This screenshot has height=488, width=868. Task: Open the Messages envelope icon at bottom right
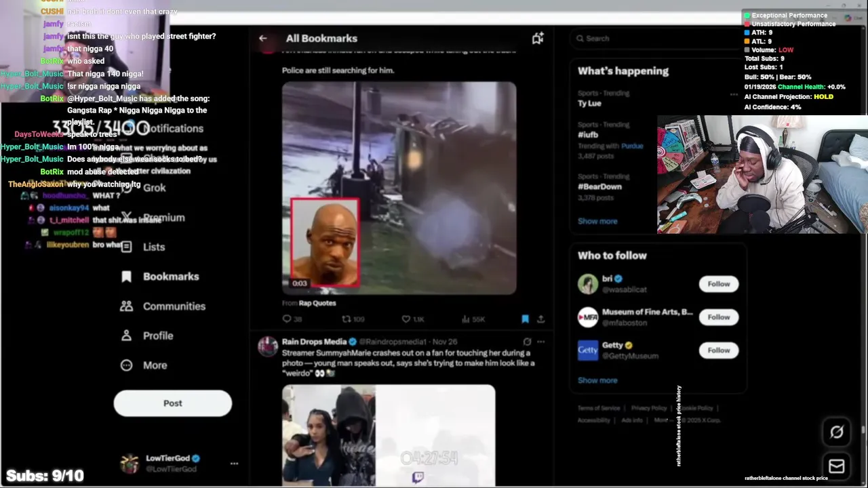(837, 466)
